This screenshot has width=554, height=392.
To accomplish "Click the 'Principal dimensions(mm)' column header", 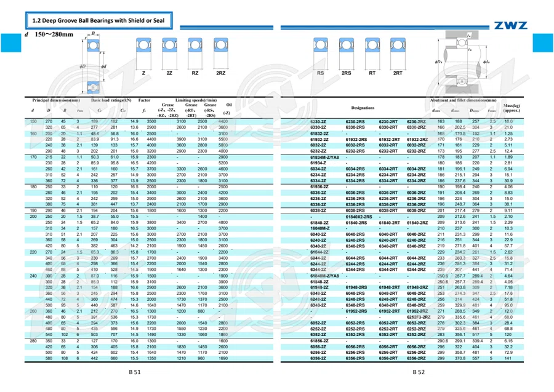I will tap(56, 100).
